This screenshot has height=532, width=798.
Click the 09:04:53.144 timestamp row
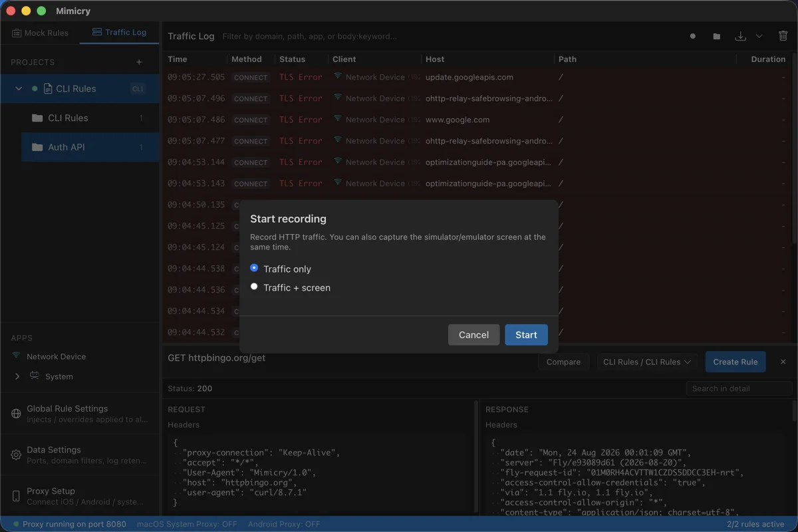click(196, 162)
